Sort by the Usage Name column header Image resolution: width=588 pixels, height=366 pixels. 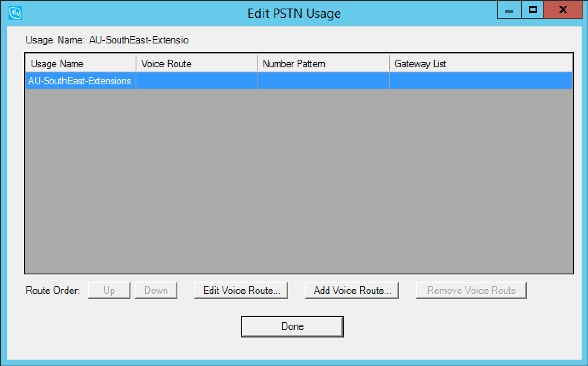point(81,64)
